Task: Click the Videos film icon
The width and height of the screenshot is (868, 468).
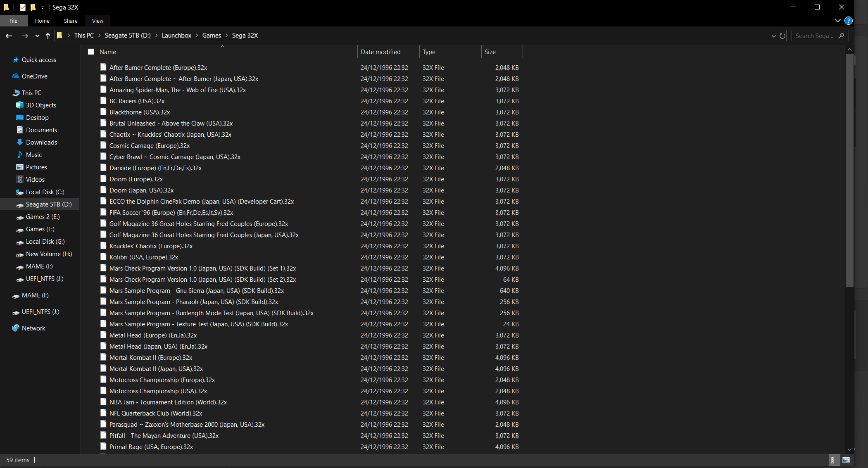Action: click(x=20, y=180)
